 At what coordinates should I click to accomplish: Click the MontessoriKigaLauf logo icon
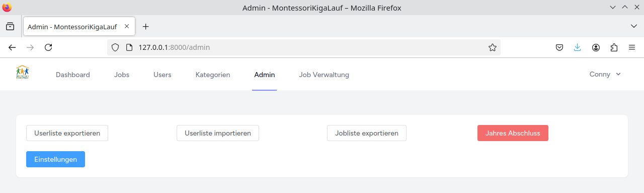pyautogui.click(x=23, y=73)
